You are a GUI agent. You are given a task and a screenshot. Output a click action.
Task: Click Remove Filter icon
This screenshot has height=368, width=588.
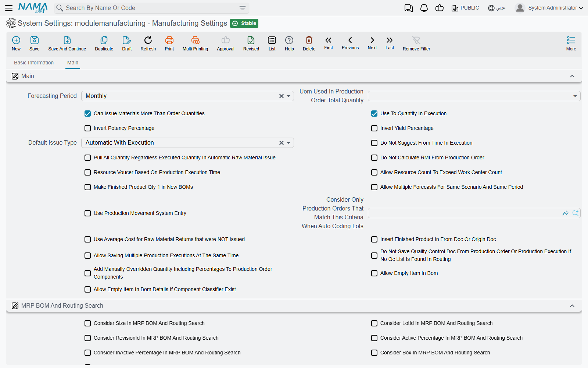point(416,40)
